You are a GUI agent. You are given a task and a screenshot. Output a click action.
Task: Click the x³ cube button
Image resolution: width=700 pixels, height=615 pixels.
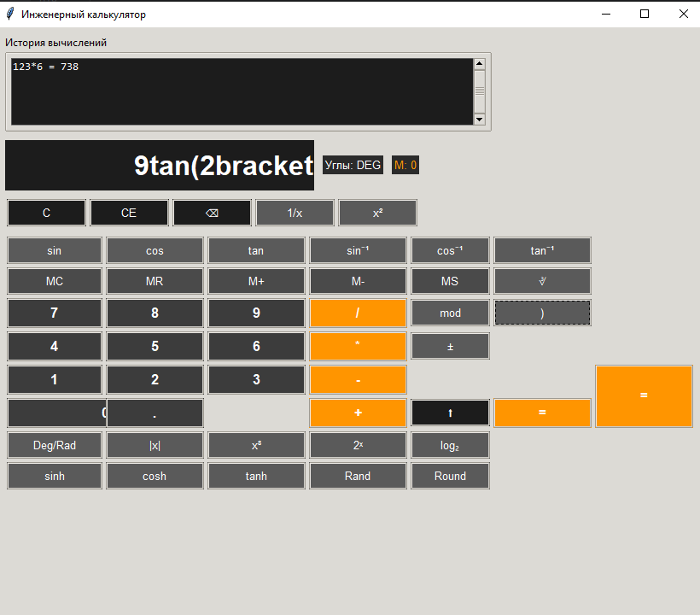pyautogui.click(x=256, y=445)
